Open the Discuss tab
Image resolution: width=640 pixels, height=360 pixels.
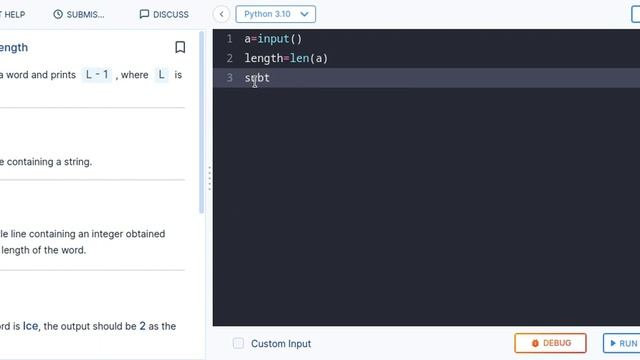click(x=164, y=14)
